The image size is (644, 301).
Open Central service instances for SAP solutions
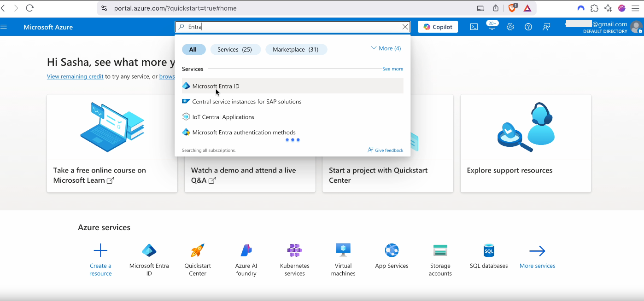pyautogui.click(x=293, y=101)
